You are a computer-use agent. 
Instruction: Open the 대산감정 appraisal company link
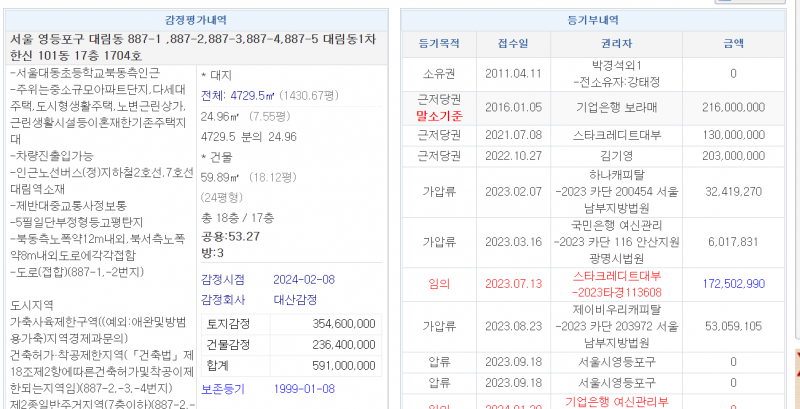coord(295,299)
